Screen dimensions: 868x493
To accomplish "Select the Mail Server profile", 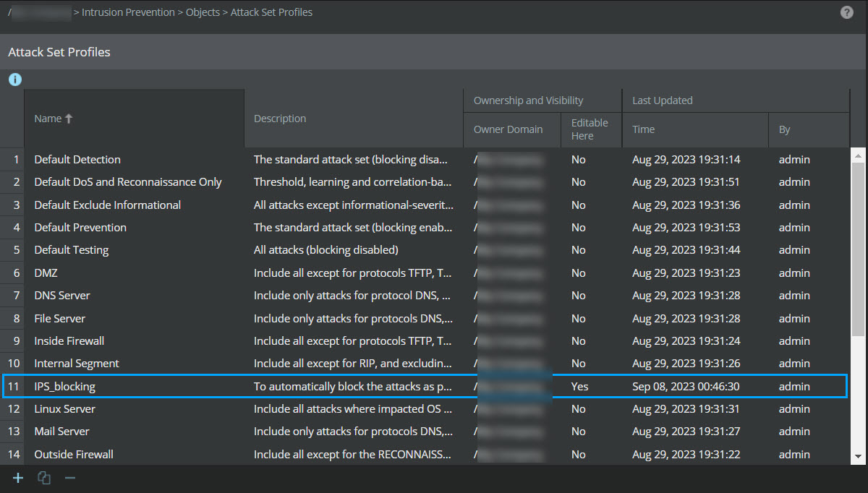I will (x=61, y=432).
